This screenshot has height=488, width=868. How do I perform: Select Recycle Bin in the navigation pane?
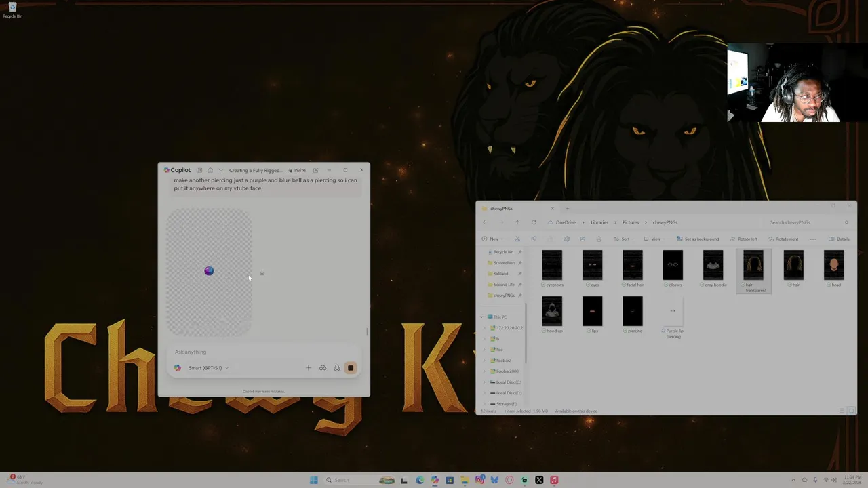502,252
